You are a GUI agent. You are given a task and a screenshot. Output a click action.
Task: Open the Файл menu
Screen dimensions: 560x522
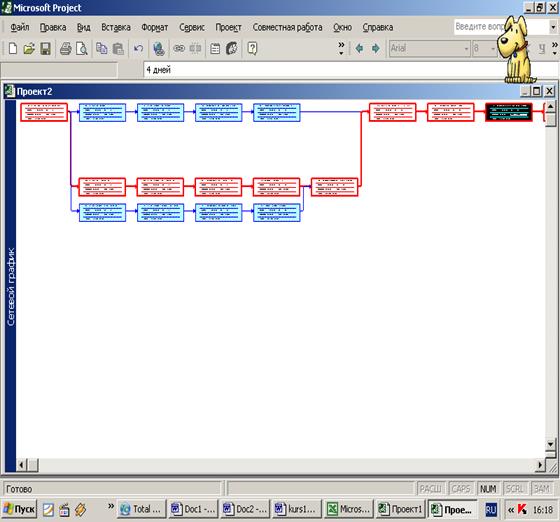click(x=20, y=27)
